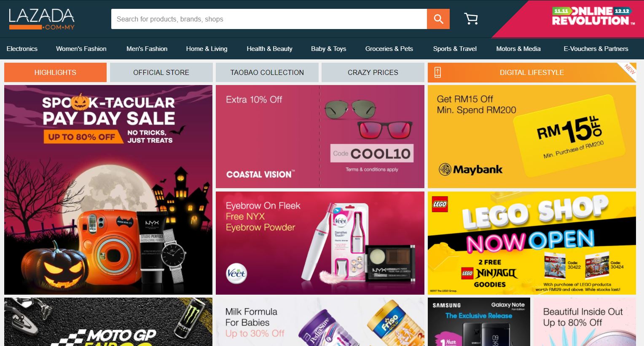
Task: Open Maybank RM15 Off promotion banner
Action: [531, 136]
